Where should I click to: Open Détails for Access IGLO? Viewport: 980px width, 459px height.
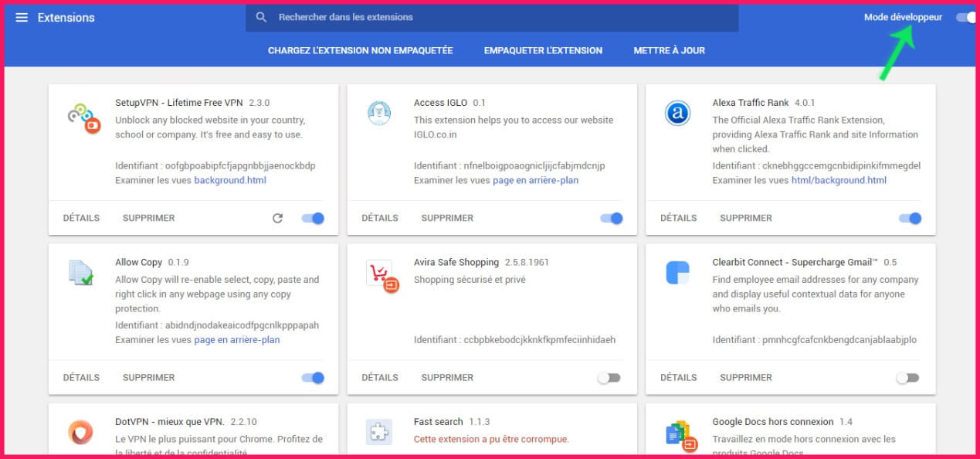(x=380, y=218)
